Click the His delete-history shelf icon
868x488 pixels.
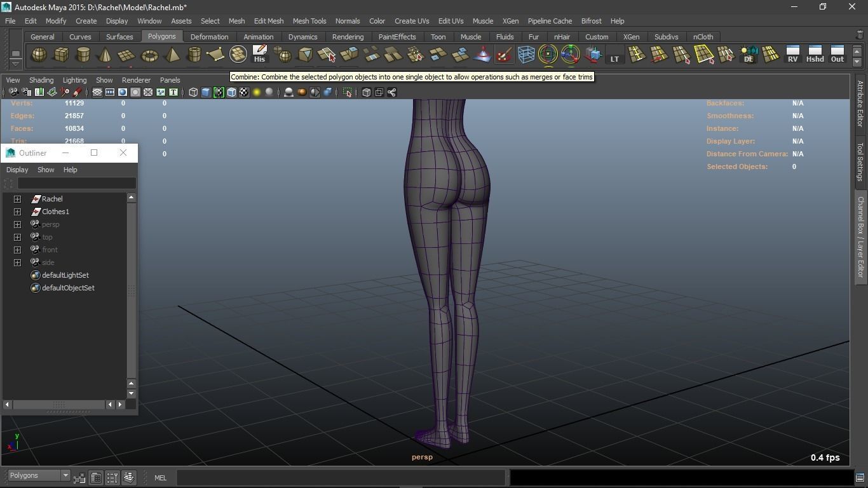[x=259, y=55]
